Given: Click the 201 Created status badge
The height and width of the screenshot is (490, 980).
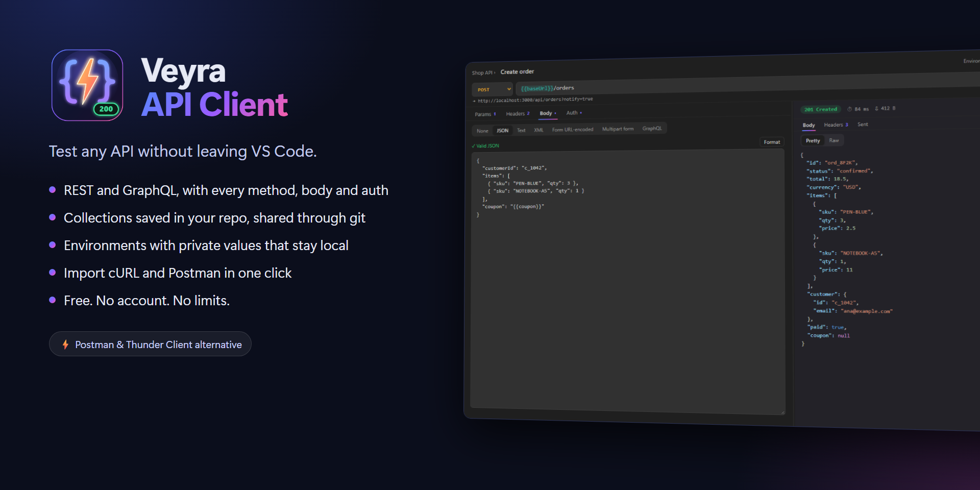Looking at the screenshot, I should 821,109.
